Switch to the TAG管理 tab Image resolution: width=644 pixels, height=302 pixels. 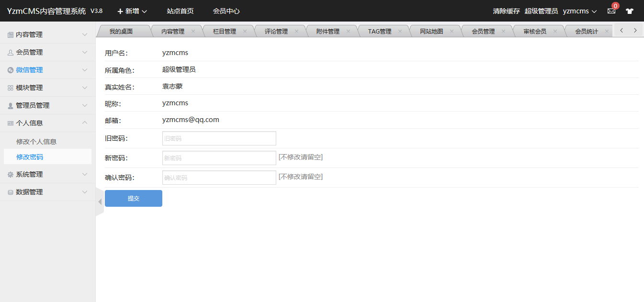pyautogui.click(x=380, y=32)
